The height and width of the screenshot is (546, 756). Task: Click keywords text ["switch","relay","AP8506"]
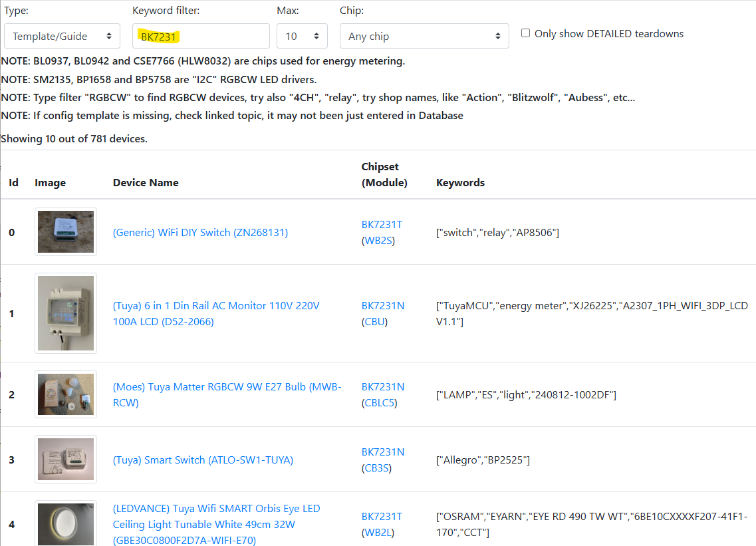pos(497,233)
